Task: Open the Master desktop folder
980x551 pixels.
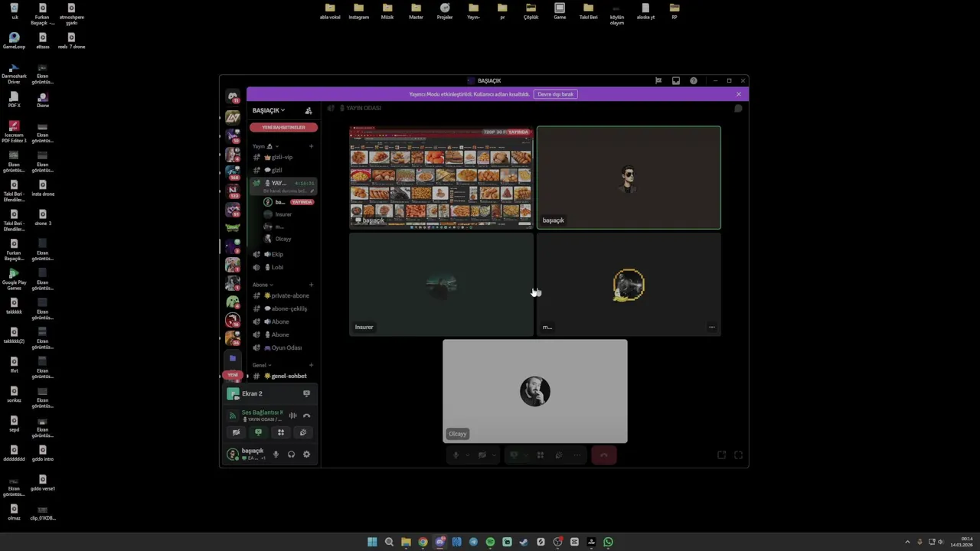Action: point(416,11)
